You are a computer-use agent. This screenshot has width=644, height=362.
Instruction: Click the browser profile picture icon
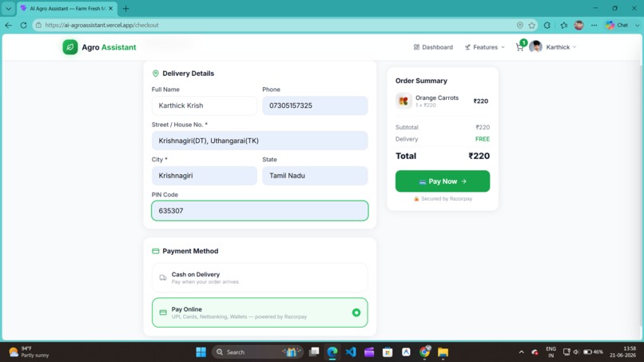pyautogui.click(x=578, y=25)
